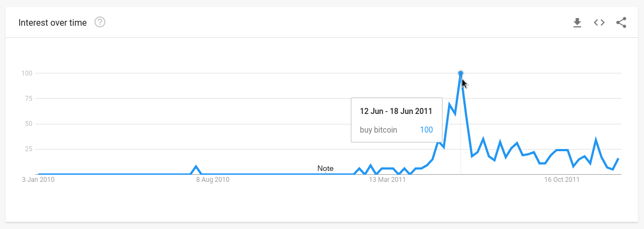Click the line's final data point at right end
644x229 pixels.
tap(618, 158)
